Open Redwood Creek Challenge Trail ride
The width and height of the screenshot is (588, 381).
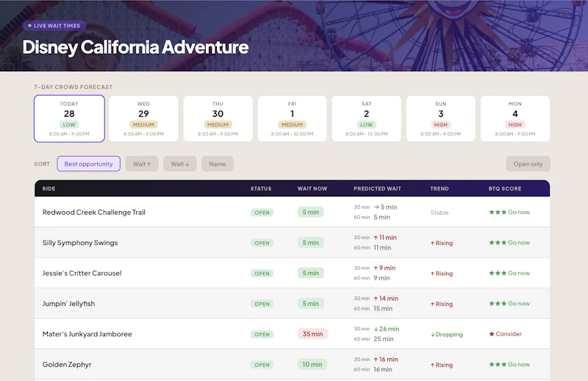(94, 212)
